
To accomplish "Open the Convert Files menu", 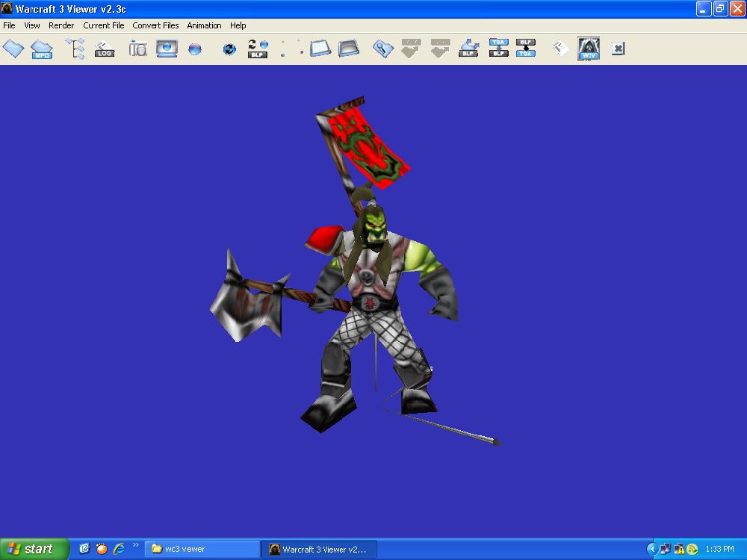I will (155, 25).
